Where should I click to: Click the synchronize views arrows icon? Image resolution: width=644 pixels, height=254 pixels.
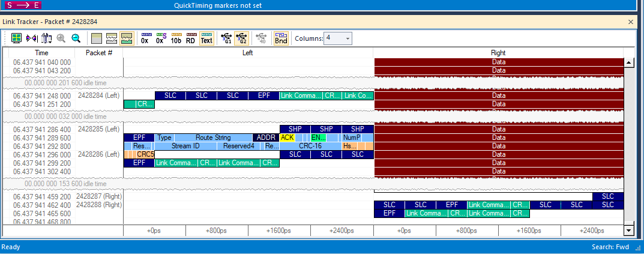[x=32, y=38]
